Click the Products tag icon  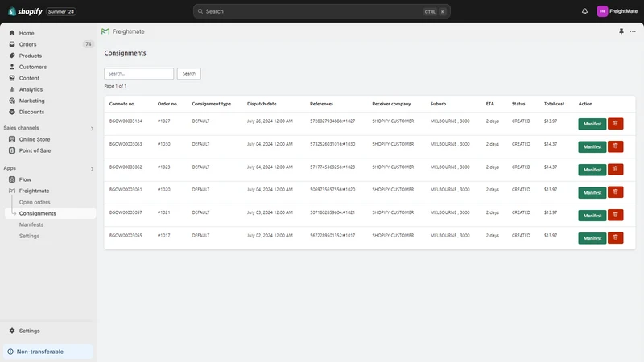point(12,56)
